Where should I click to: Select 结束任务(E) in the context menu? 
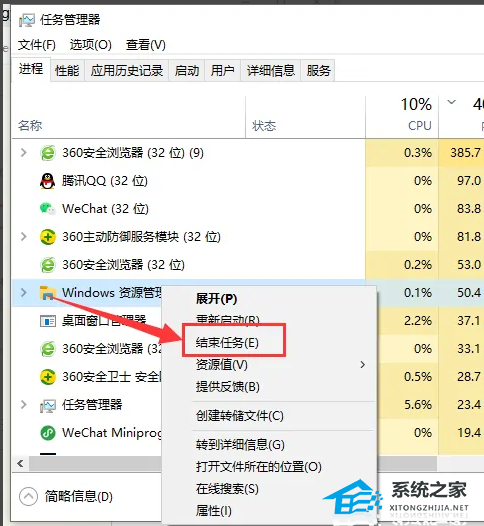point(227,343)
